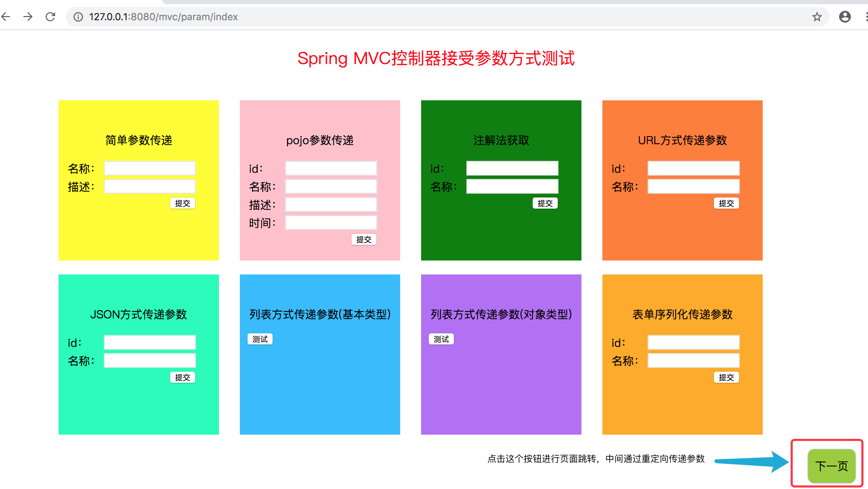Viewport: 868px width, 489px height.
Task: Click the page title Spring MVC控制器接受参数方式测试
Action: coord(436,58)
